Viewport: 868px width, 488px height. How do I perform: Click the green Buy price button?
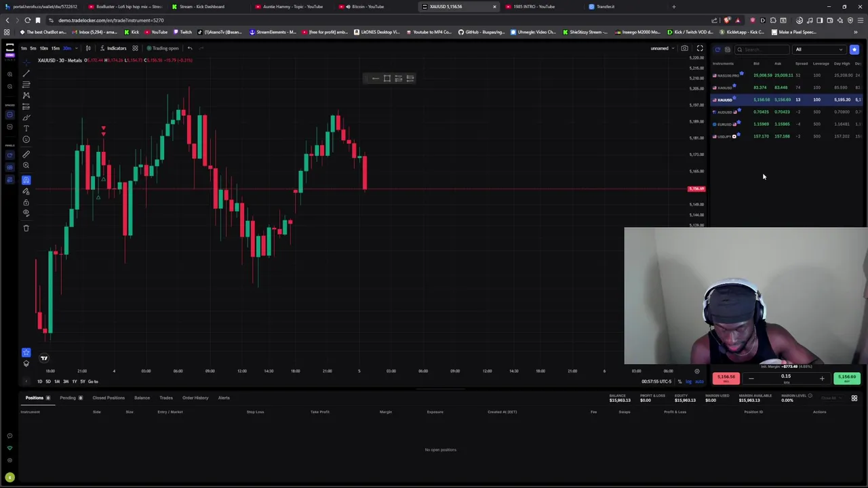[846, 378]
